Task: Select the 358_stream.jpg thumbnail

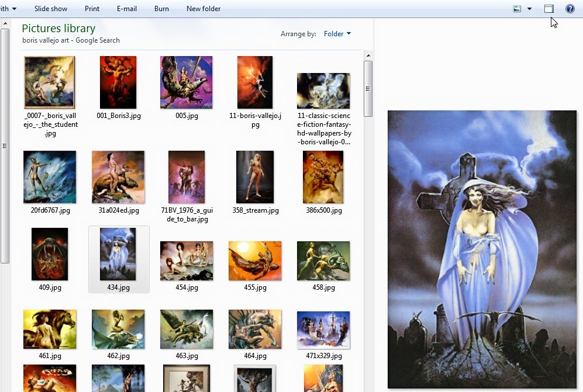Action: (x=255, y=177)
